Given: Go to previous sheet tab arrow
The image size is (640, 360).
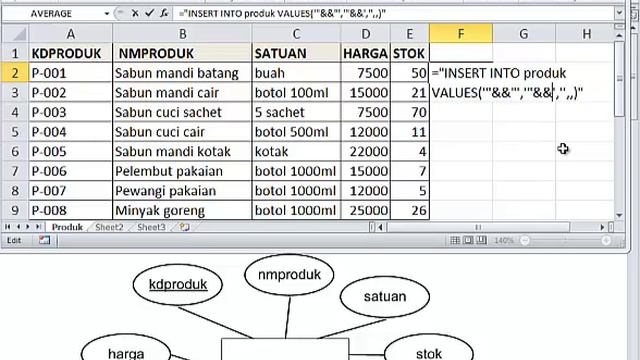Looking at the screenshot, I should point(18,227).
